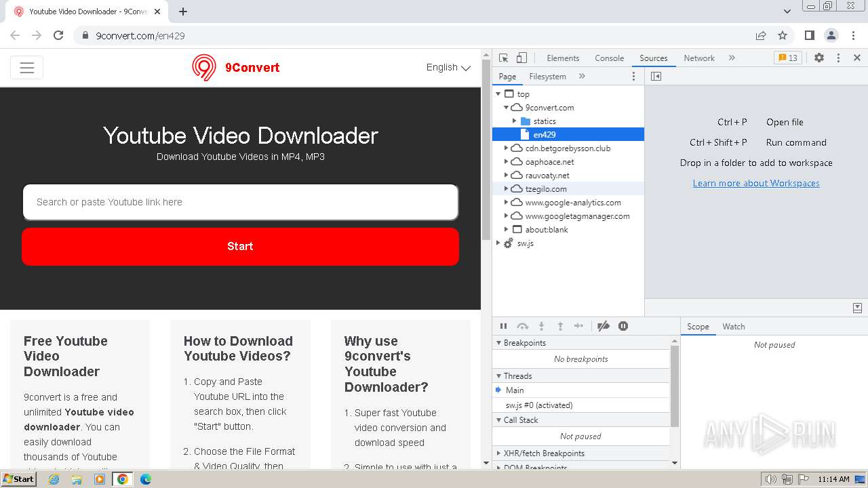Close the DevTools panel

(x=857, y=58)
